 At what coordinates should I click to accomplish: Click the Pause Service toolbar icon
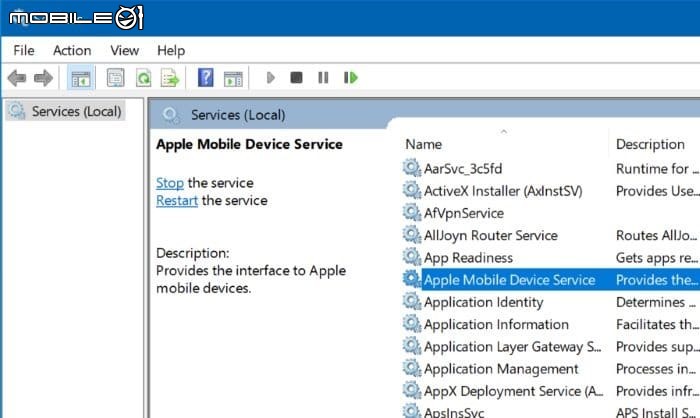323,78
